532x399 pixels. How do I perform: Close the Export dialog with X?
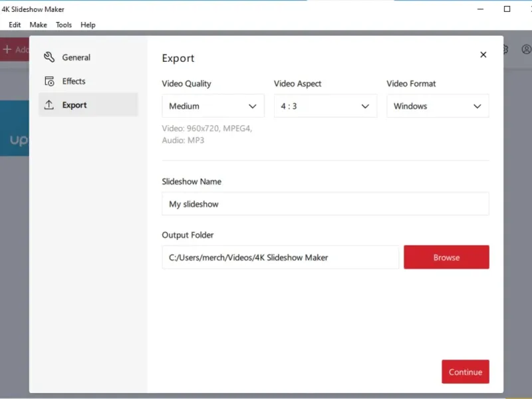(483, 55)
